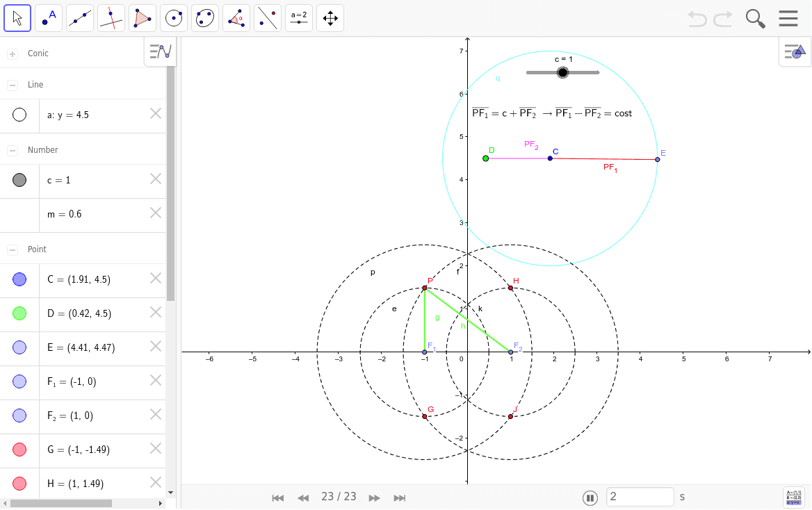812x510 pixels.
Task: Select the Angle measurement tool
Action: pos(236,18)
